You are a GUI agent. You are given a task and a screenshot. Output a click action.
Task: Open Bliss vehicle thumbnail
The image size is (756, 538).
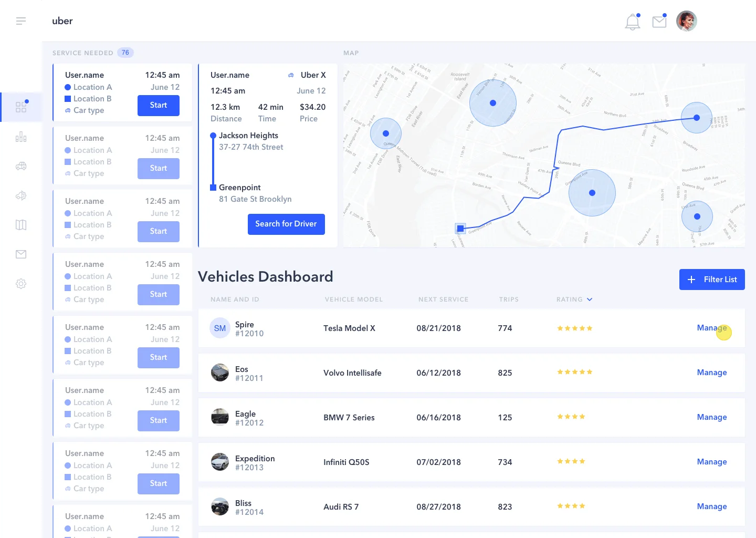pos(220,507)
